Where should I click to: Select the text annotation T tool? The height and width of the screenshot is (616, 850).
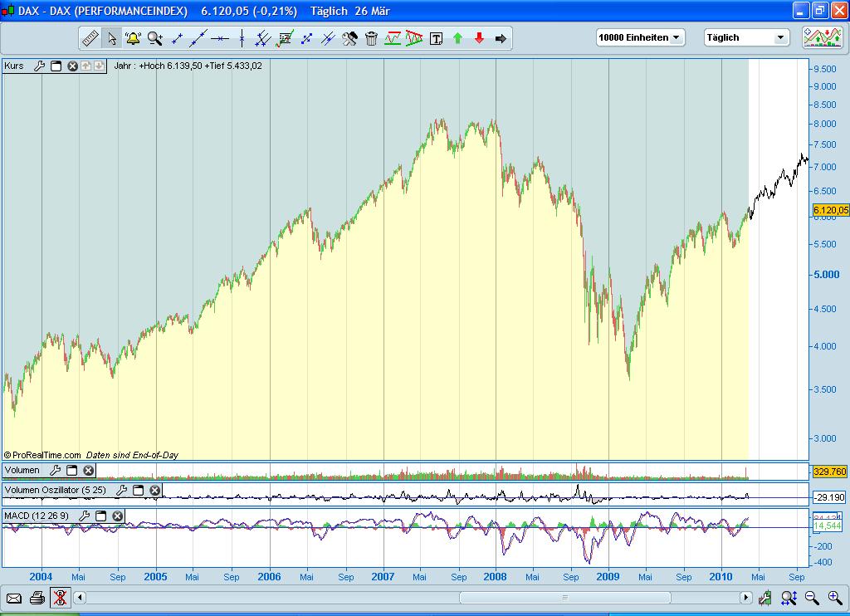click(x=436, y=38)
